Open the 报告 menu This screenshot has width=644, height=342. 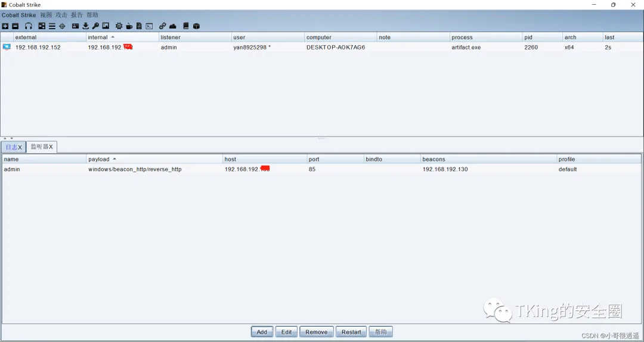(x=77, y=15)
